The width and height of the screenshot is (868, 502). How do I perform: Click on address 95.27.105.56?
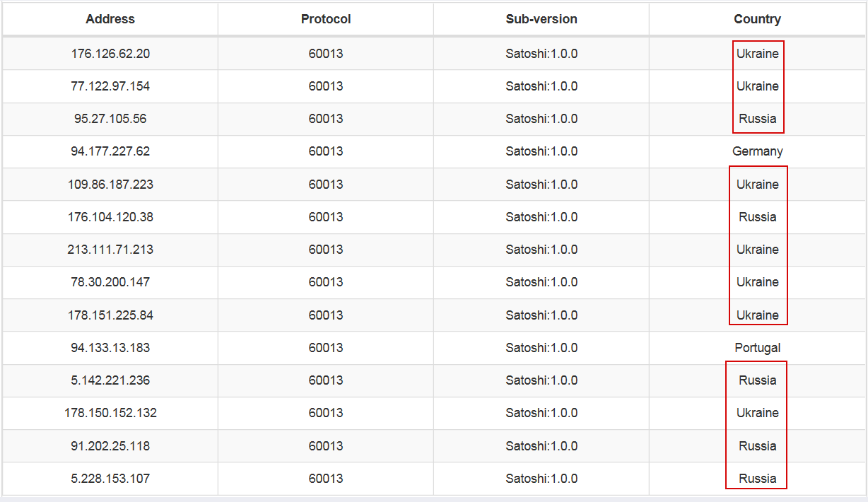click(110, 119)
